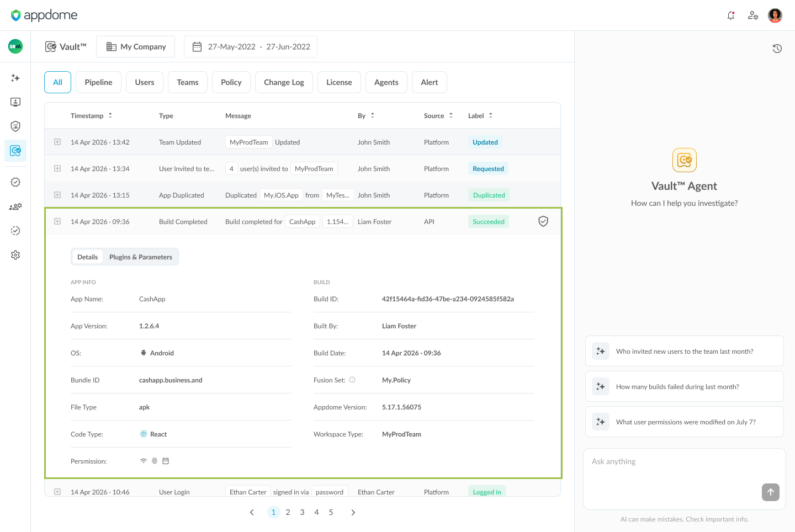Ask who invited new users last month
Screen dimensions: 795x532
(685, 351)
